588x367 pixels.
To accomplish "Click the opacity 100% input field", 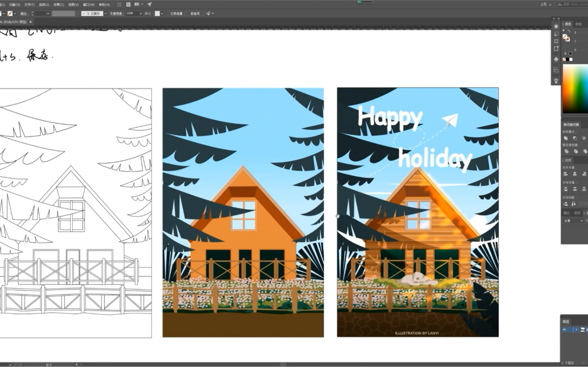I will click(x=132, y=13).
